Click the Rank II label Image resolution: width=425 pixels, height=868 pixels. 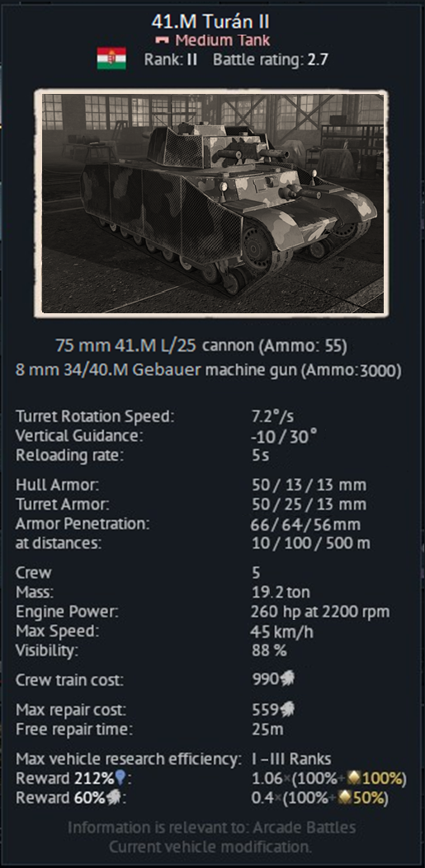pyautogui.click(x=171, y=59)
